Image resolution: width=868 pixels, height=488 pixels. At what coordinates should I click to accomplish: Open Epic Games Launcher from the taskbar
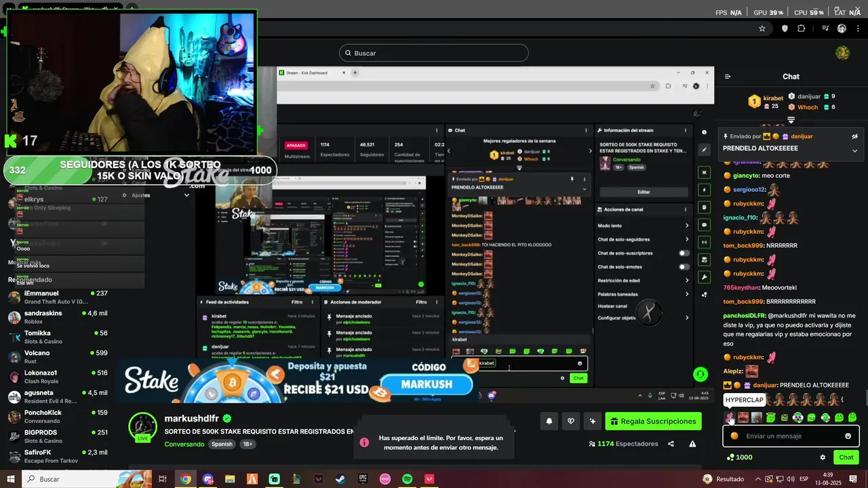click(x=363, y=479)
